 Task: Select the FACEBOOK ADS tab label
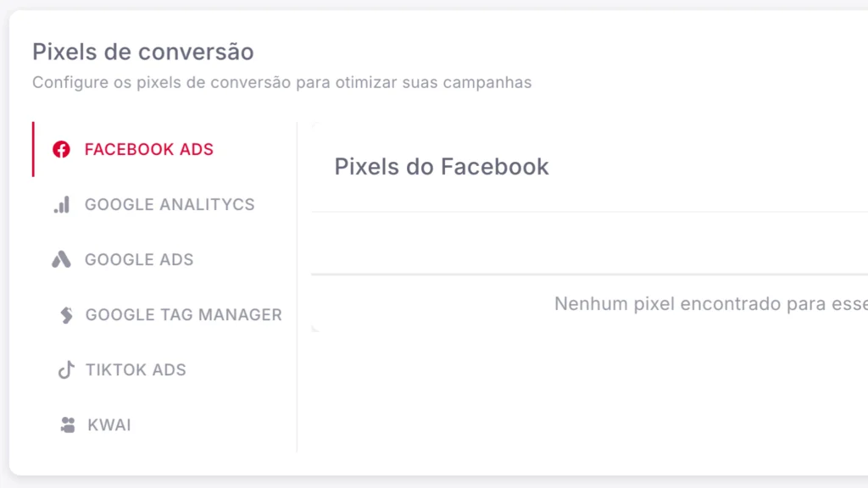(x=149, y=150)
